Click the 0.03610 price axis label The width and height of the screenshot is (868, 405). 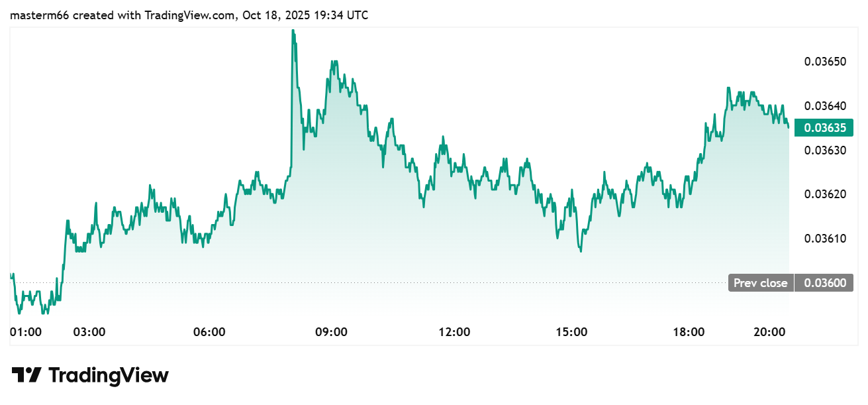(825, 238)
